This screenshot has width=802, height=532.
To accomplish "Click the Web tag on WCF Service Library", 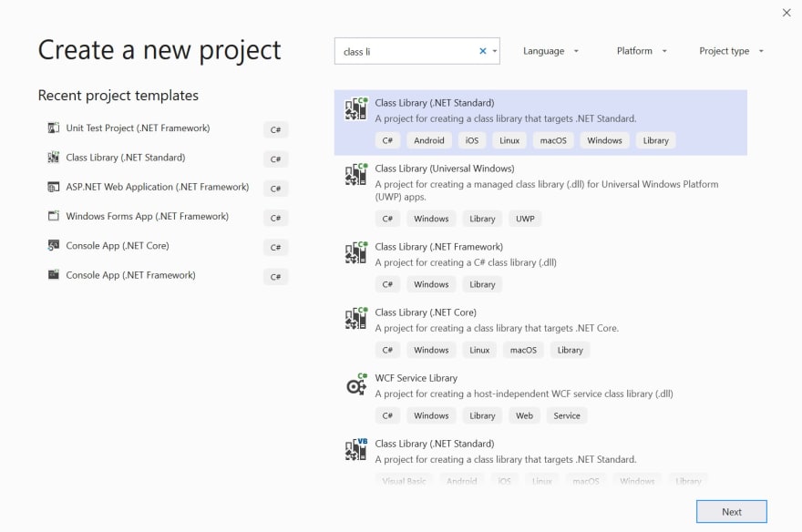I will click(524, 416).
